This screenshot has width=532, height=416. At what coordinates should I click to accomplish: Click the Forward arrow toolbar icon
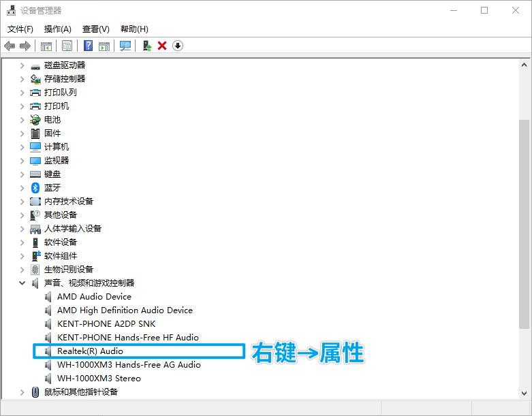[25, 46]
